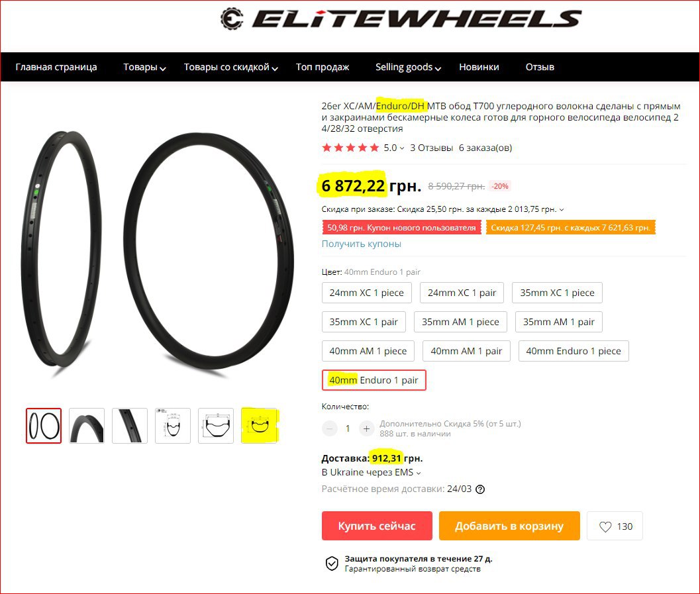Expand the Товары menu dropdown

point(144,67)
